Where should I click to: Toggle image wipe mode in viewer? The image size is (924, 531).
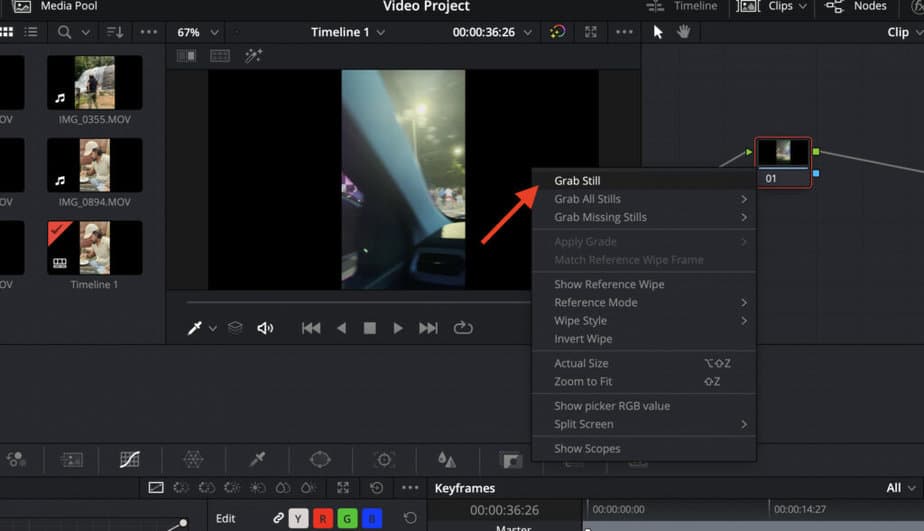(186, 55)
